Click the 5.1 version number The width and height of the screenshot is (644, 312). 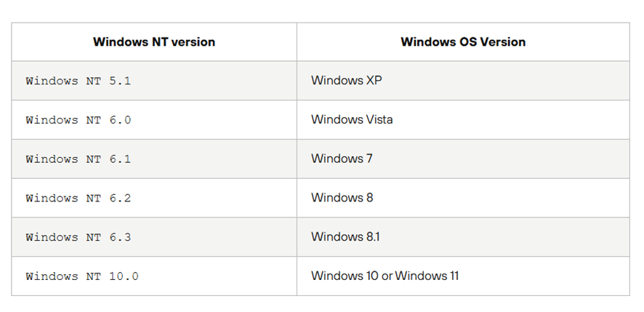(x=120, y=81)
